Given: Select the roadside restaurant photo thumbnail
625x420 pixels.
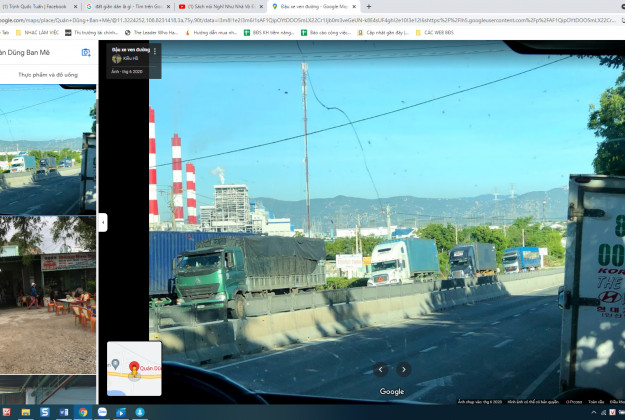Looking at the screenshot, I should [x=48, y=295].
